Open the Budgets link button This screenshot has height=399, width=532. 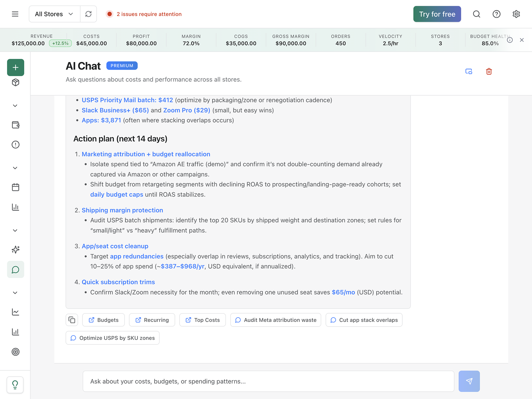coord(103,320)
